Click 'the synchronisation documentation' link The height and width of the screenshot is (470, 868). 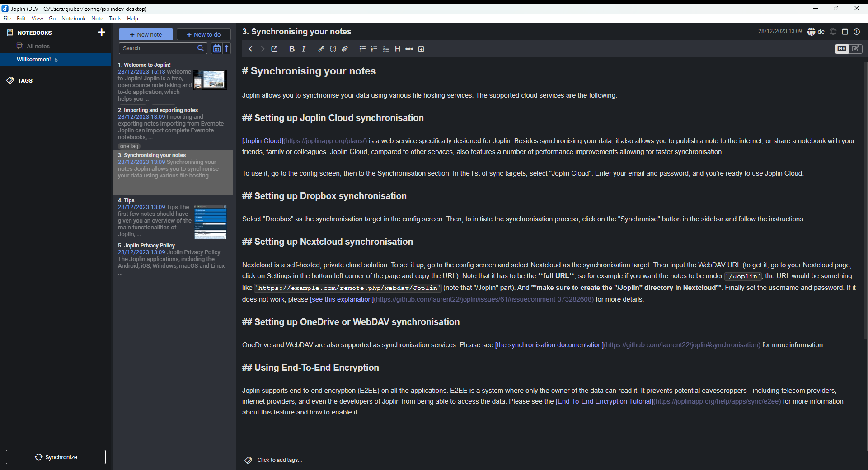point(549,345)
